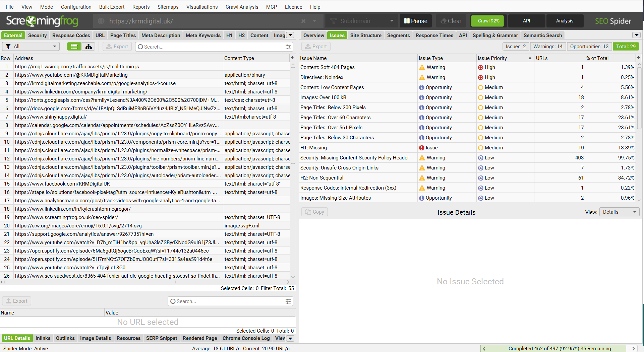
Task: Show Total: 29 issues filter
Action: 626,47
